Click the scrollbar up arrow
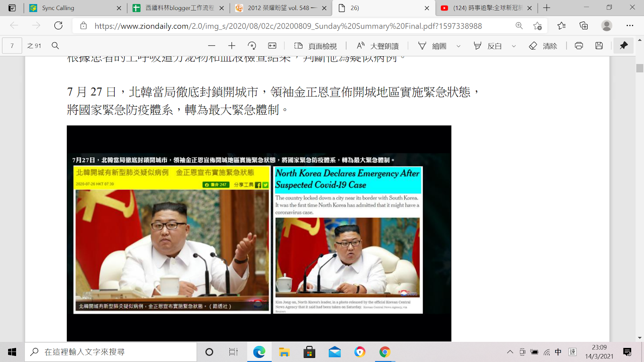644x362 pixels. (x=640, y=40)
